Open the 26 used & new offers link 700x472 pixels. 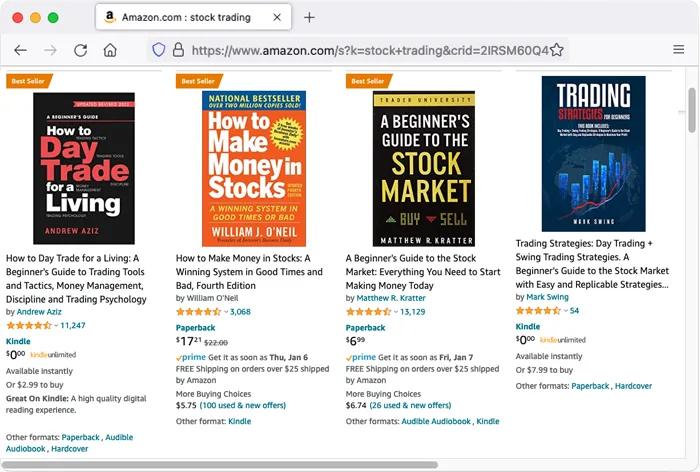tap(410, 405)
